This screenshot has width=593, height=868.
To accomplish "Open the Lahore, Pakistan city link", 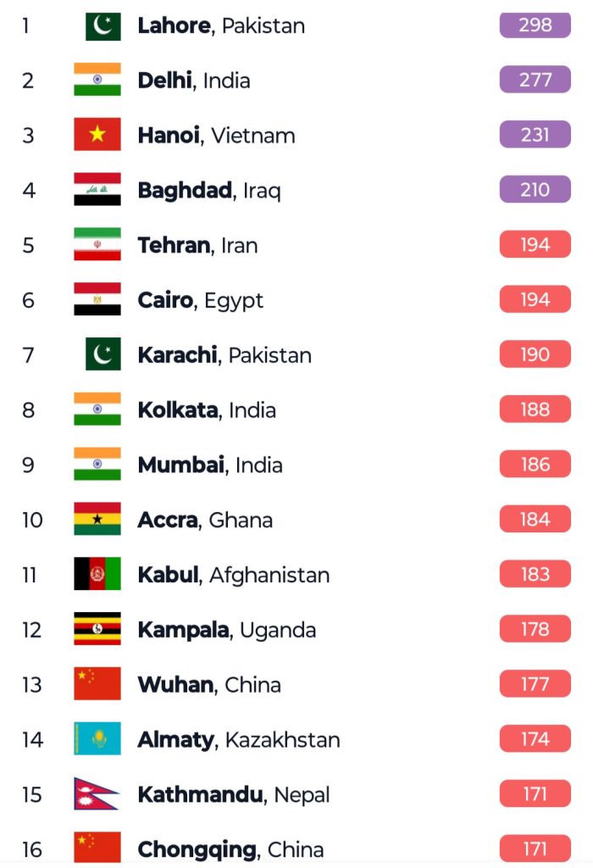I will pos(221,25).
